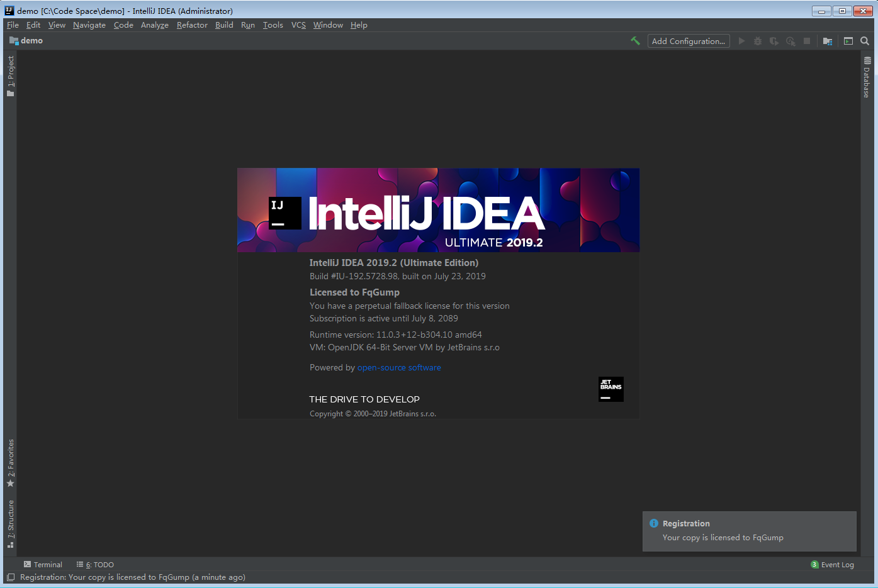Screen dimensions: 878x588
Task: Click the 'Runtime version: 11.0.3+12-b304.10 amd64' line
Action: click(x=396, y=335)
